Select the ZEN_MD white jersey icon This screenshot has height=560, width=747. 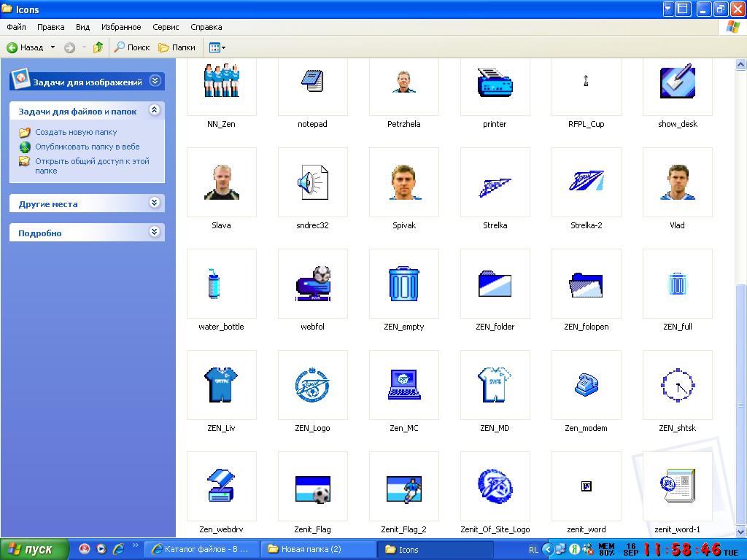[x=495, y=385]
